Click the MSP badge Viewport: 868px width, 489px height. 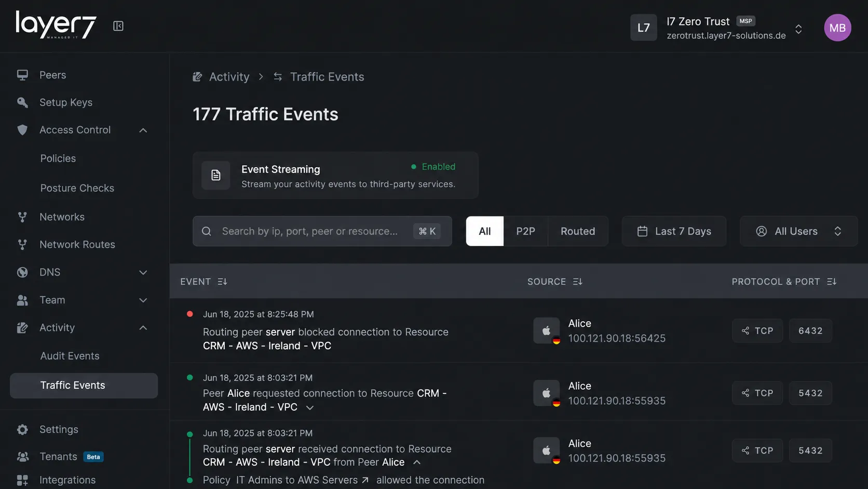pos(745,21)
